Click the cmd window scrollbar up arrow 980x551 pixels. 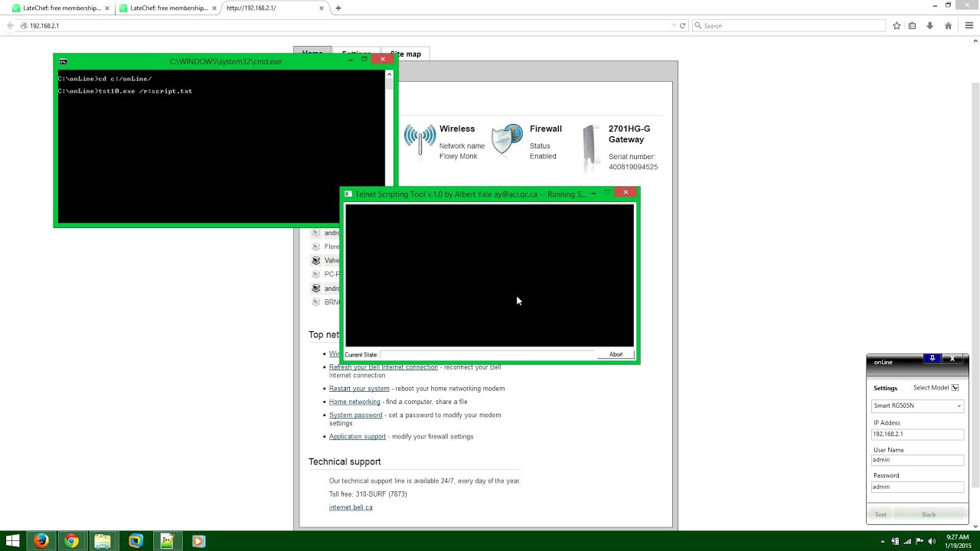[389, 74]
